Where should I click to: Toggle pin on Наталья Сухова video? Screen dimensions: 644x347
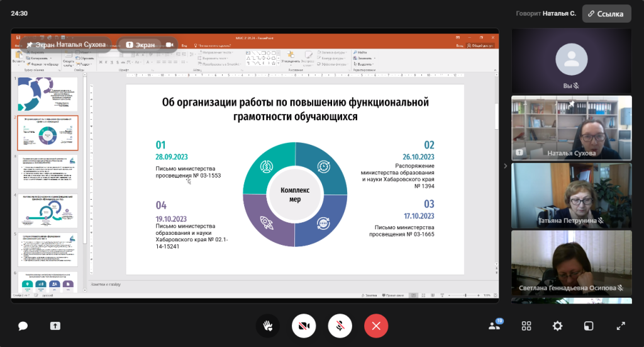tap(572, 105)
